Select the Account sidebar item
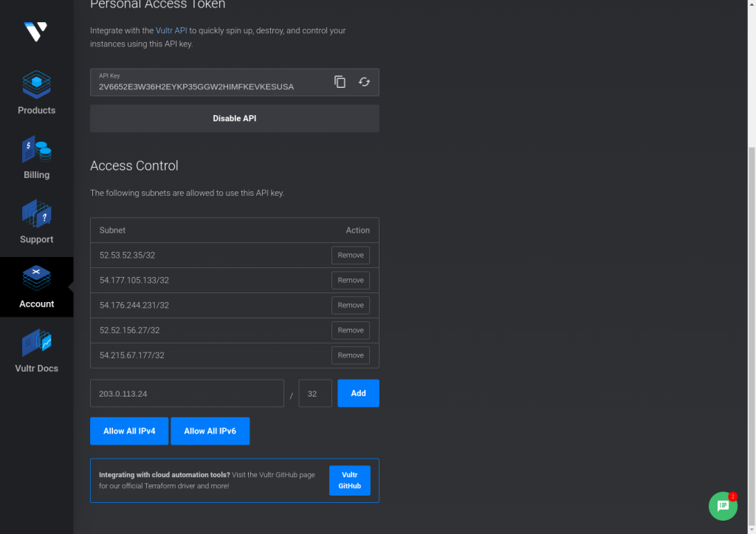 click(36, 287)
